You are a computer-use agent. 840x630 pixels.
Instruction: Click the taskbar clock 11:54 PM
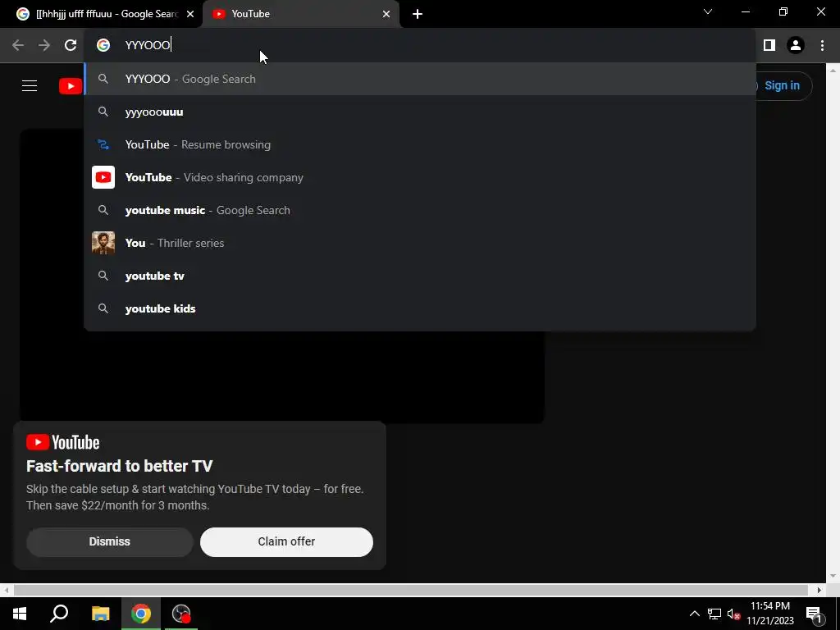[x=769, y=606]
